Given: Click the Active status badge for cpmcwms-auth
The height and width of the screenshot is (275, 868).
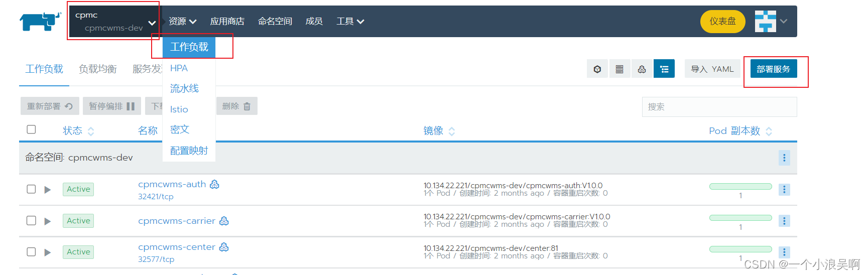Looking at the screenshot, I should click(x=78, y=189).
